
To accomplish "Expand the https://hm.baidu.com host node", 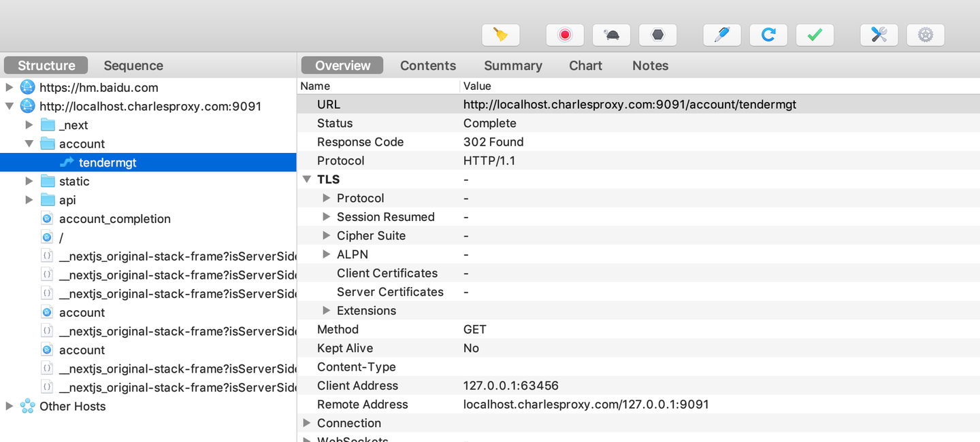I will 10,88.
